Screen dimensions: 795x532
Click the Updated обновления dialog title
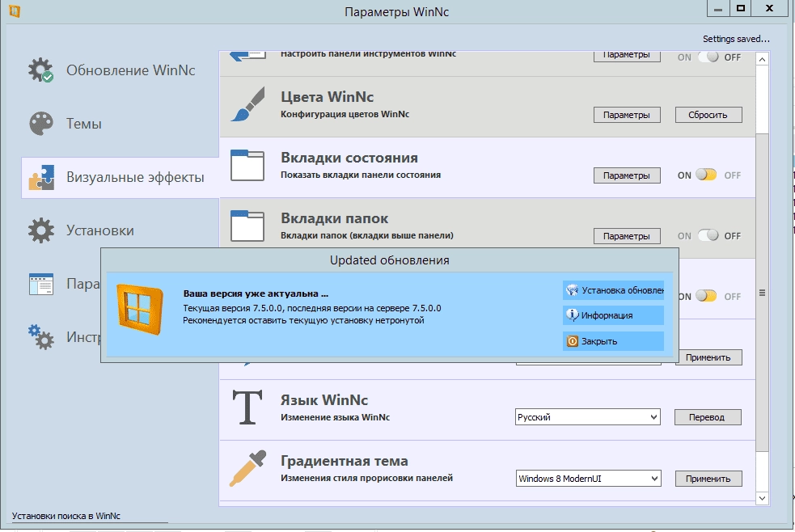389,260
